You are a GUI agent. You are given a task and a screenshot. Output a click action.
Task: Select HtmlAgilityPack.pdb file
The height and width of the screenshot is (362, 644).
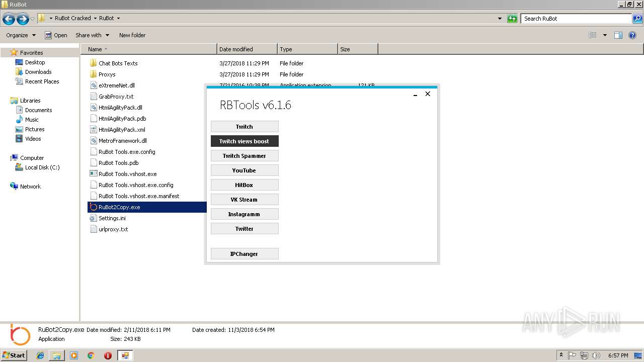click(122, 119)
